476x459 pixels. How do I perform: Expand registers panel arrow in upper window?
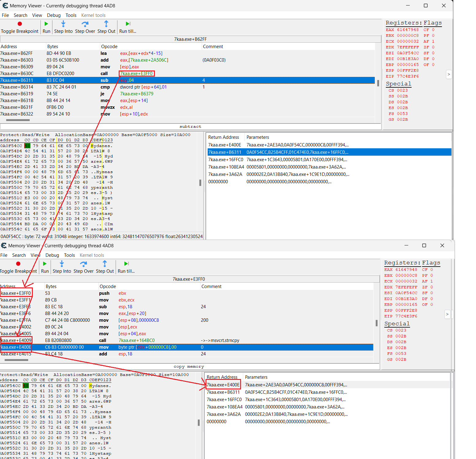[449, 74]
